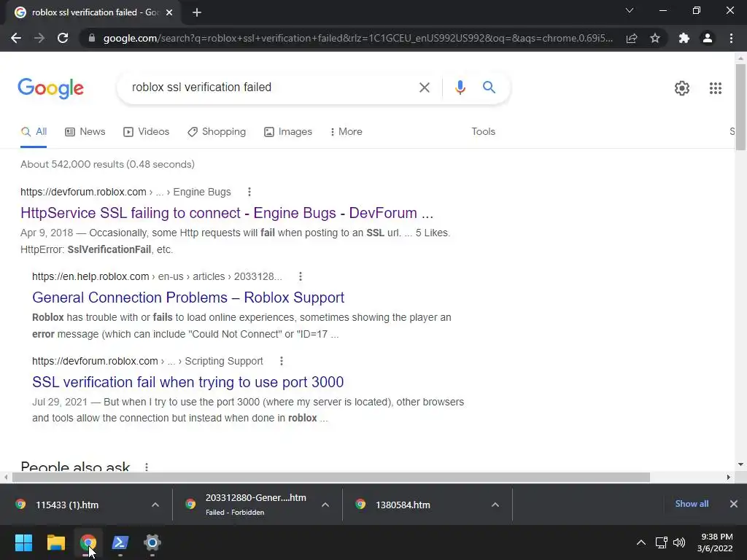Screen dimensions: 747x560
Task: Expand options for 203312880-Gener....htm download
Action: [325, 505]
